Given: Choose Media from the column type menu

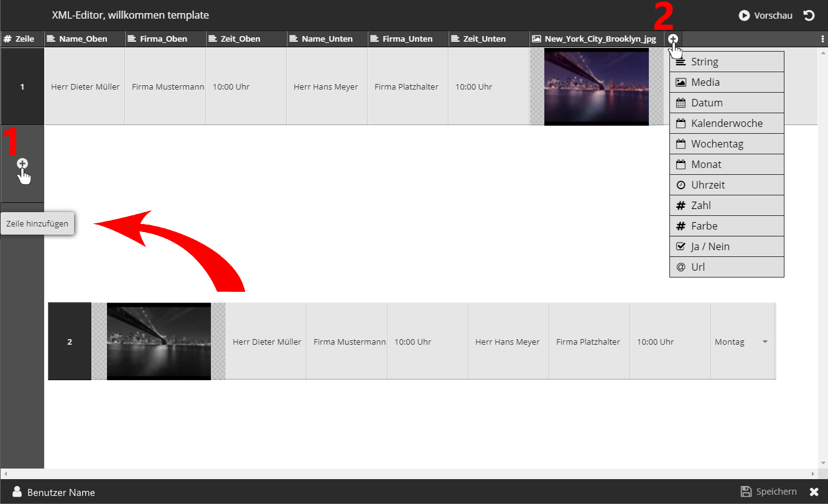Looking at the screenshot, I should pyautogui.click(x=726, y=82).
